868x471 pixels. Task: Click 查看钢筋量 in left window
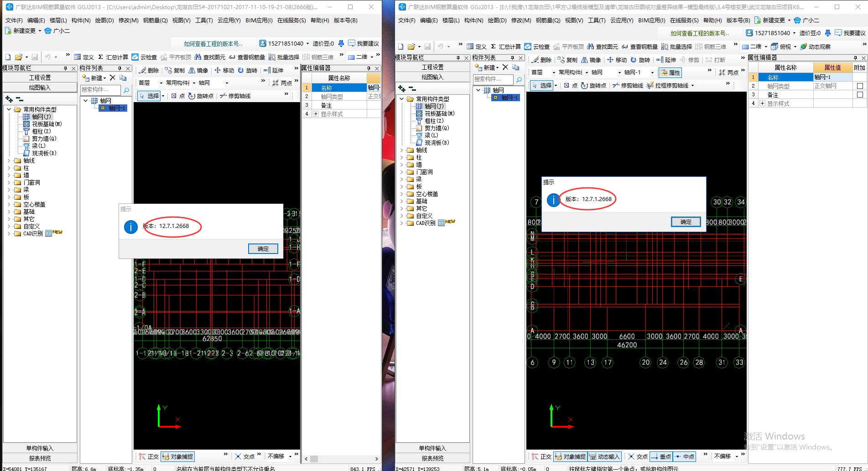[x=247, y=57]
